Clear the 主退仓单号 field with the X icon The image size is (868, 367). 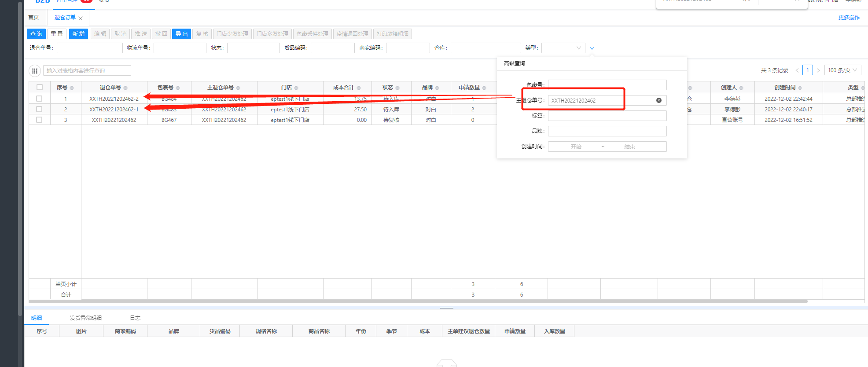click(x=658, y=100)
